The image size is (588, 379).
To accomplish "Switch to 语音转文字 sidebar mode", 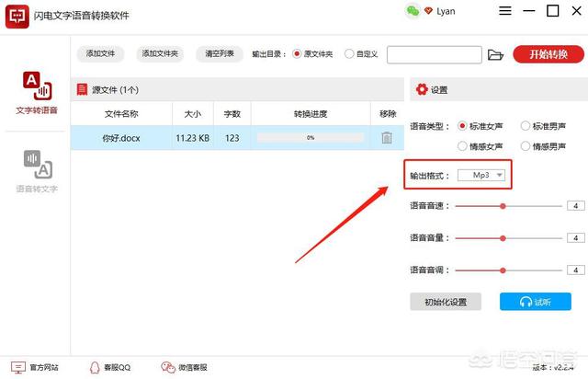I will click(37, 171).
